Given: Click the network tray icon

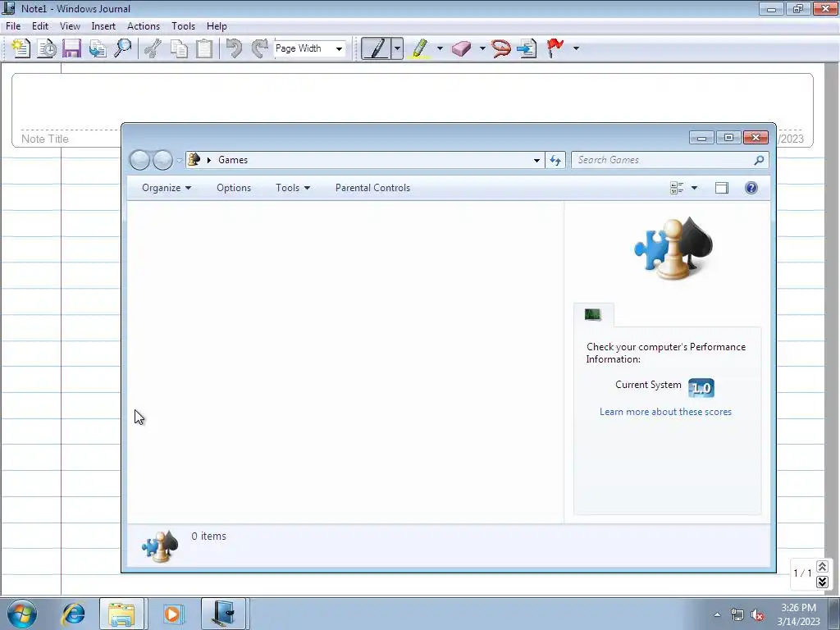Looking at the screenshot, I should [737, 615].
